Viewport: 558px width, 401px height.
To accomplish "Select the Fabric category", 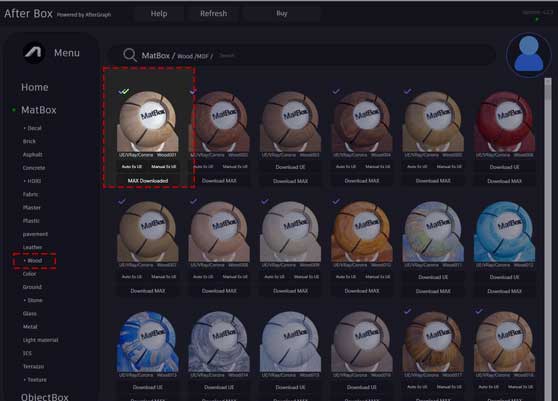I will pyautogui.click(x=31, y=194).
